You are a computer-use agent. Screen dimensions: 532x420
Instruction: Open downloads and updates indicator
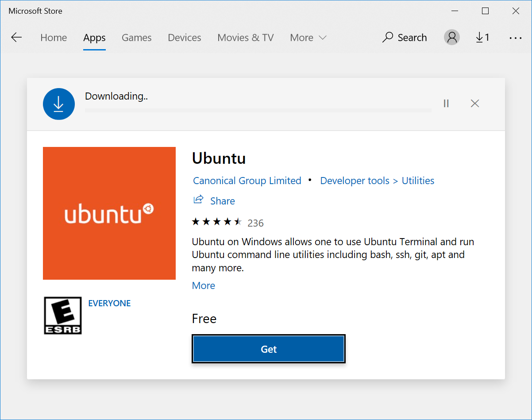tap(482, 38)
